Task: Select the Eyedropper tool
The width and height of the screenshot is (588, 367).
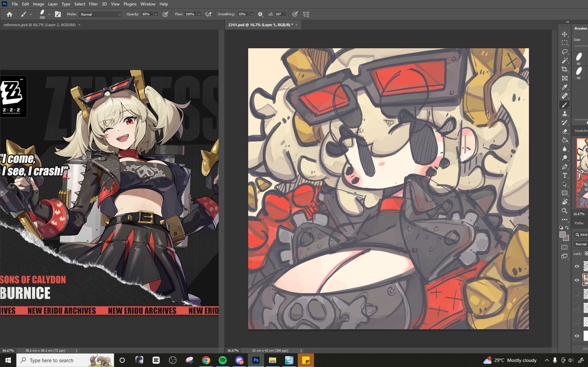Action: [565, 87]
